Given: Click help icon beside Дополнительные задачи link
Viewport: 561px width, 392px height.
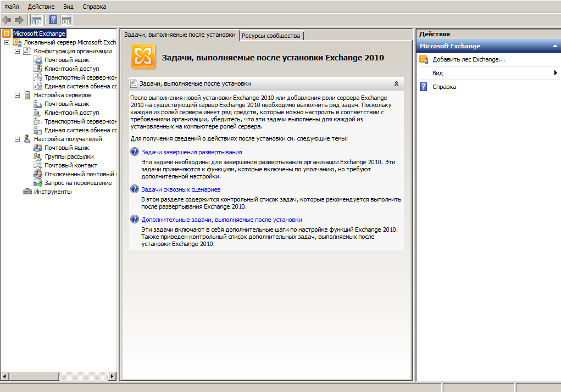Looking at the screenshot, I should (135, 220).
